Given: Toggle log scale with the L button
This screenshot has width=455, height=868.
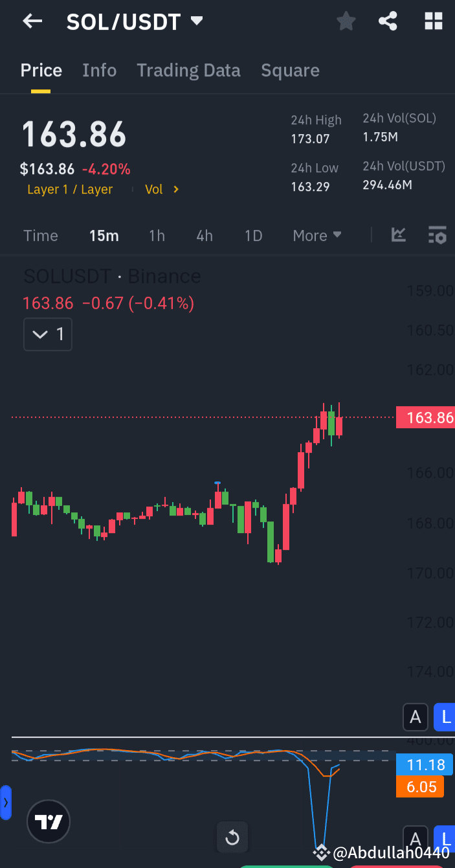Looking at the screenshot, I should click(445, 717).
